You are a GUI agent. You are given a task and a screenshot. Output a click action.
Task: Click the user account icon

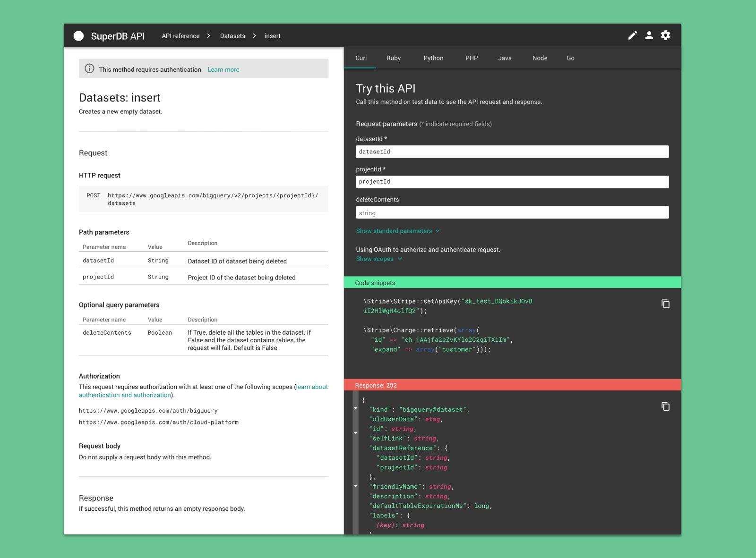click(x=649, y=35)
